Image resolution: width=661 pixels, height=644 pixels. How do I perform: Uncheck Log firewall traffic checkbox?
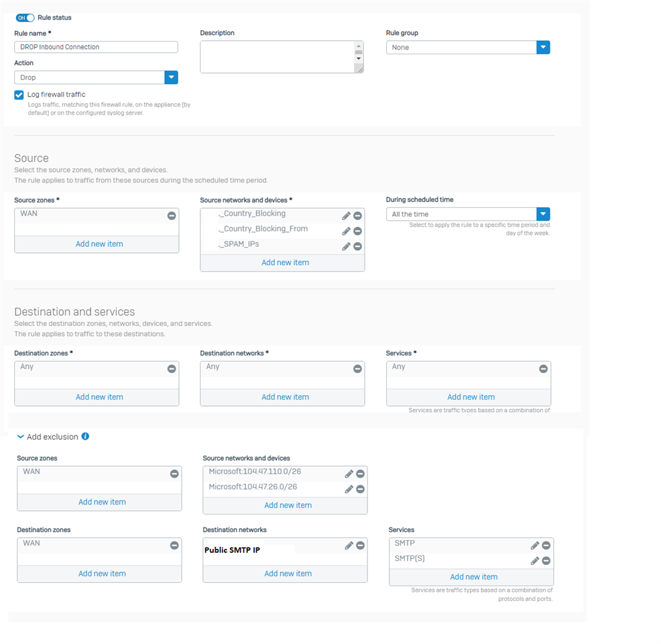19,95
